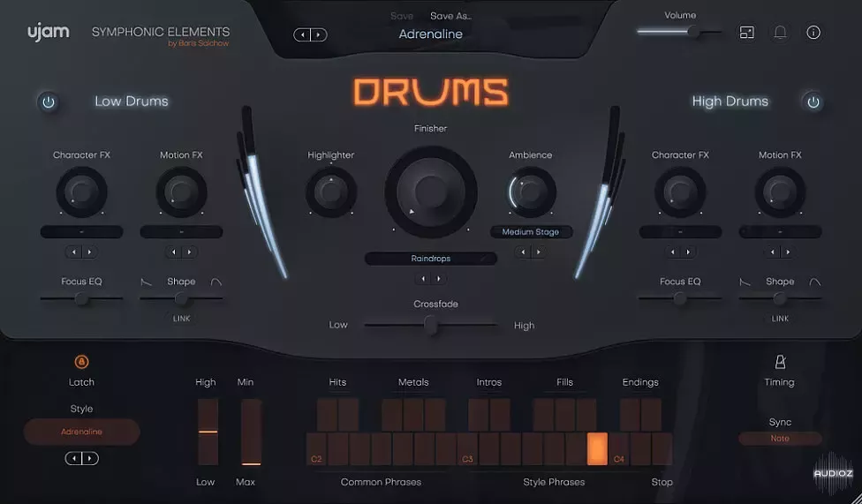Screen dimensions: 862x504
Task: Previous Low Drums Character FX mode arrow
Action: (73, 252)
